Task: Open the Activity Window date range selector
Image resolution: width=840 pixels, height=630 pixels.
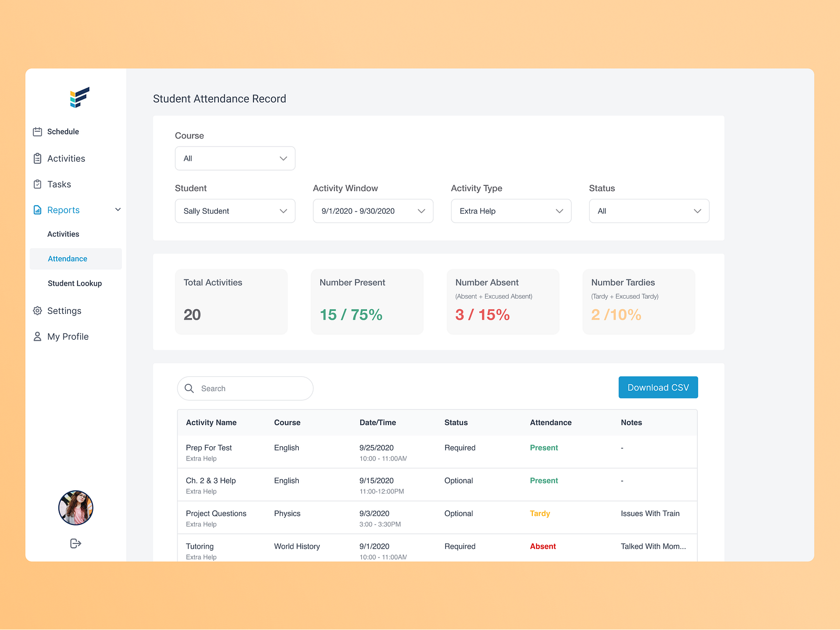Action: (x=373, y=211)
